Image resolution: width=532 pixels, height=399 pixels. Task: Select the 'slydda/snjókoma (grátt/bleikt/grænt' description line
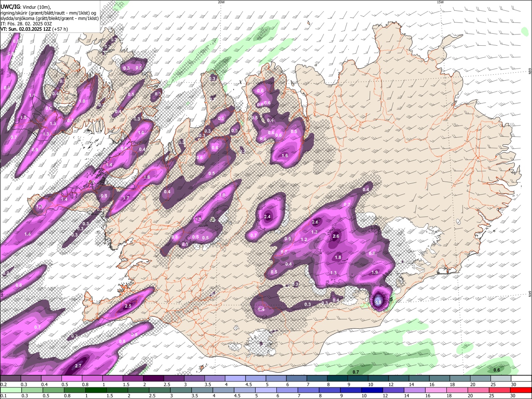pos(49,18)
